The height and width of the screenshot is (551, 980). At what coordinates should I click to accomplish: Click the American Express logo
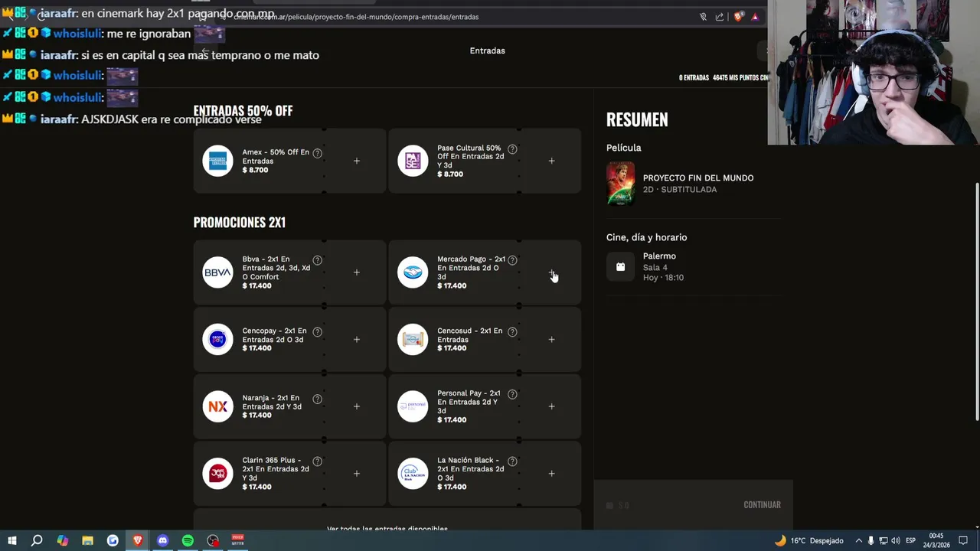[x=217, y=161]
